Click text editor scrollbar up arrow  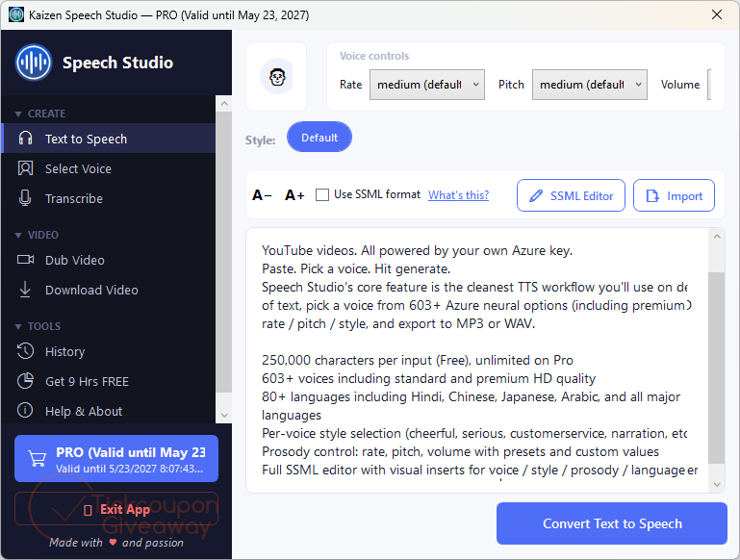[x=717, y=236]
